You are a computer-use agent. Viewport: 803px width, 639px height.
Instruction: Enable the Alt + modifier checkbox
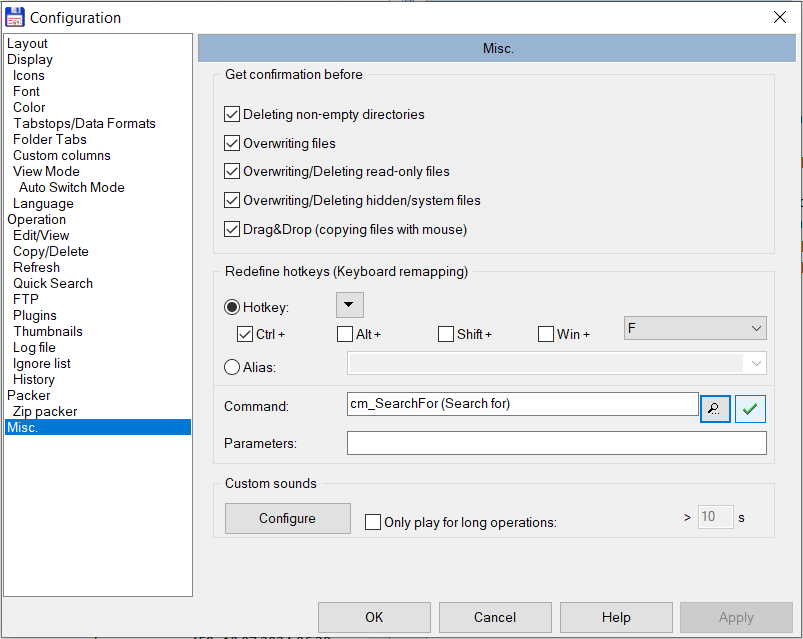345,334
